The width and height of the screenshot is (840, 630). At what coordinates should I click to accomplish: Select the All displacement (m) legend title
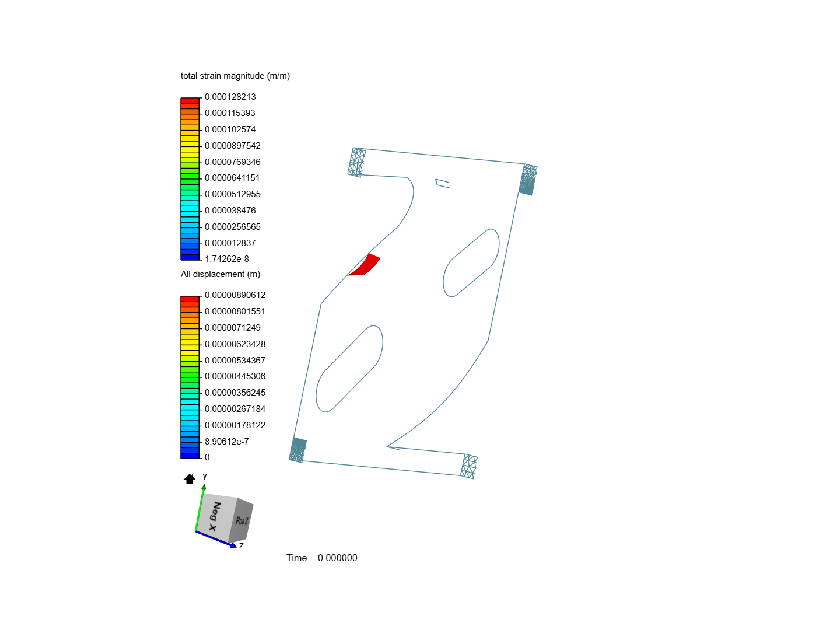[x=220, y=274]
